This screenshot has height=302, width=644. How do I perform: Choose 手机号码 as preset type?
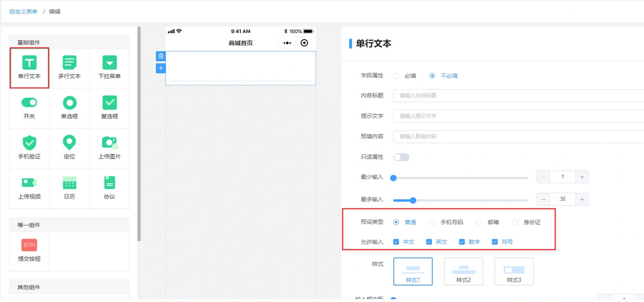433,222
